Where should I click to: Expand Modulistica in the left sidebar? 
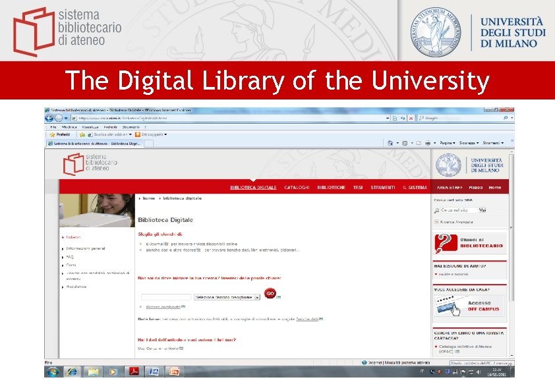(x=76, y=287)
